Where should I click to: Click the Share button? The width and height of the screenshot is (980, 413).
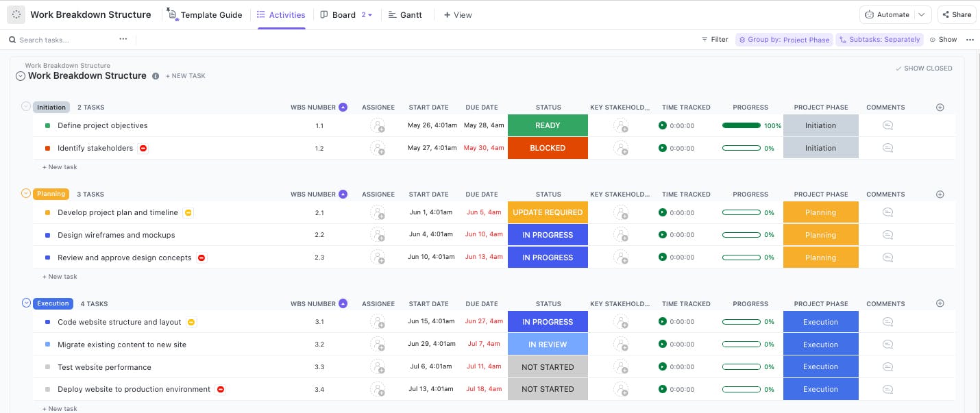click(956, 14)
